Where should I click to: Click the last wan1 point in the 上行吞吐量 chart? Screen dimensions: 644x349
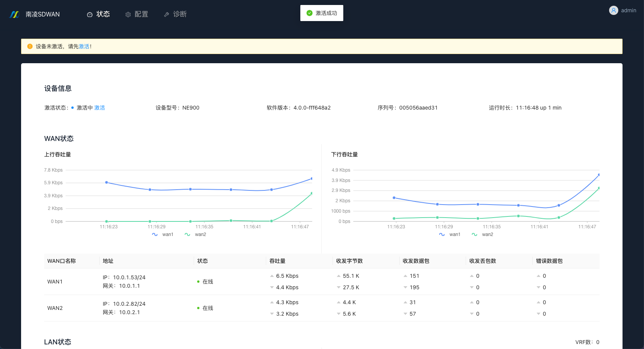[x=311, y=179]
